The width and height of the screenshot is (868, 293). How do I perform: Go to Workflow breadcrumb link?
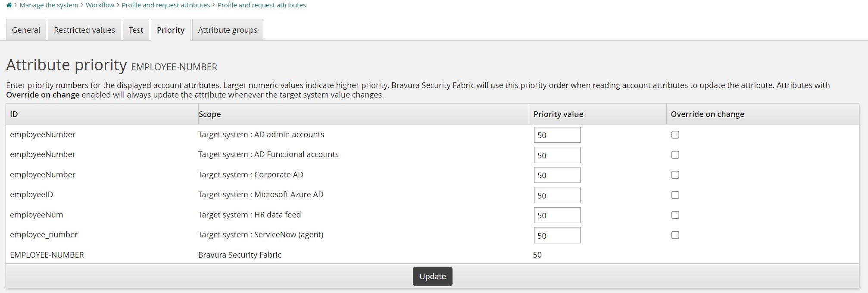tap(100, 5)
